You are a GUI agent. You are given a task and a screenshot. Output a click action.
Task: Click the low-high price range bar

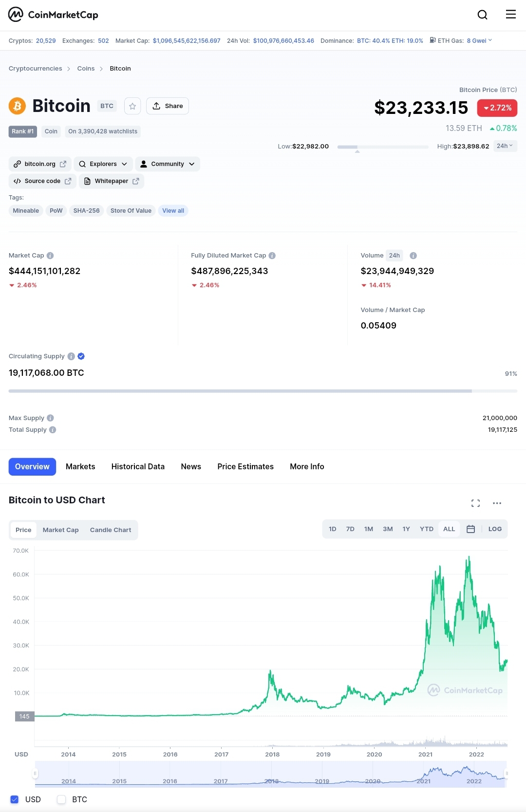coord(383,147)
